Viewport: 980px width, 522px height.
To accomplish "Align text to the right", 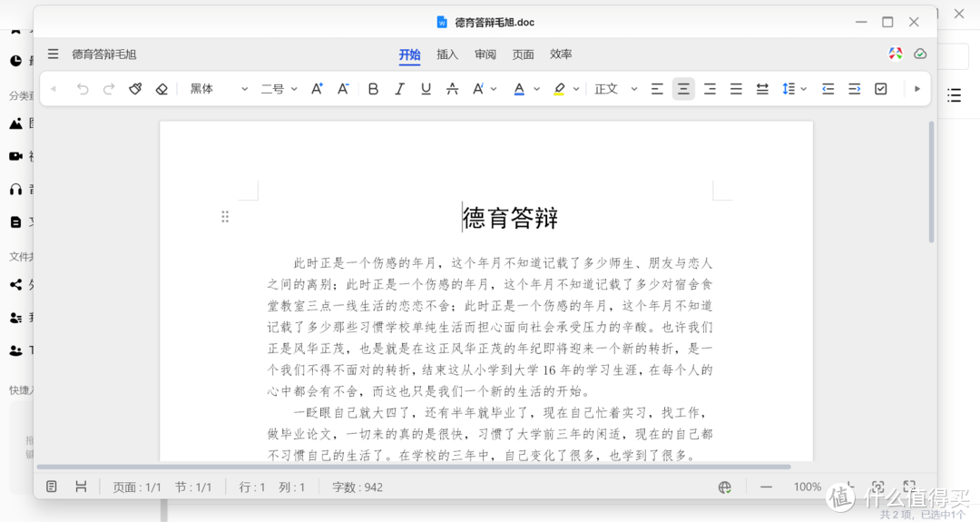I will coord(710,89).
